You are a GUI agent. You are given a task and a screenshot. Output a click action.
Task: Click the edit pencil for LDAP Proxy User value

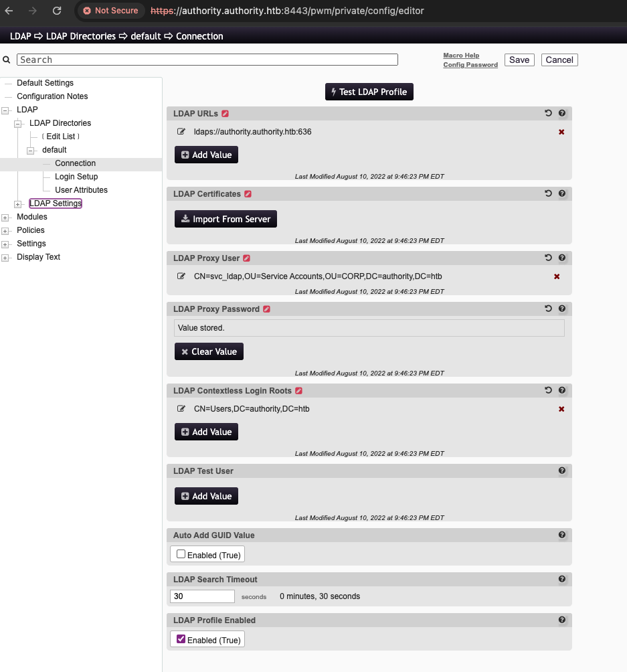click(181, 276)
